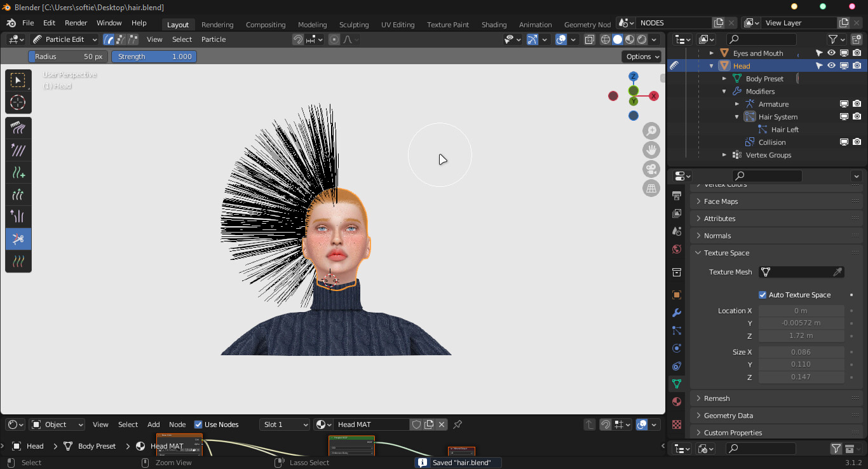Unlink the Head MAT material X
The width and height of the screenshot is (868, 469).
(442, 425)
